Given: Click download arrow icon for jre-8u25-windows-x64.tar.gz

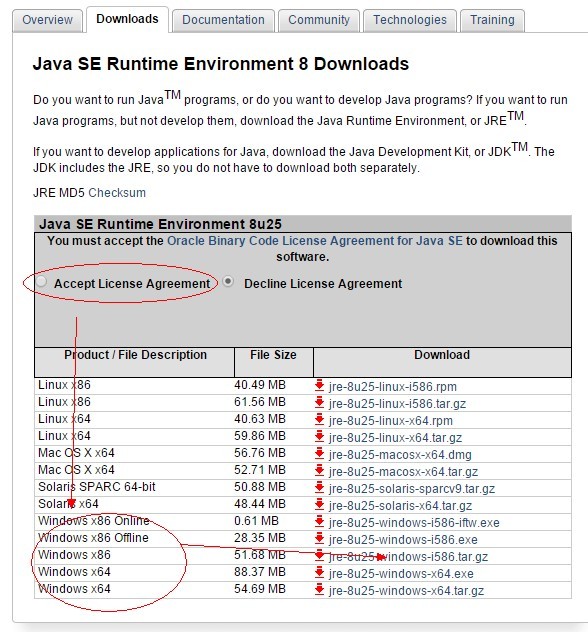Looking at the screenshot, I should 319,590.
